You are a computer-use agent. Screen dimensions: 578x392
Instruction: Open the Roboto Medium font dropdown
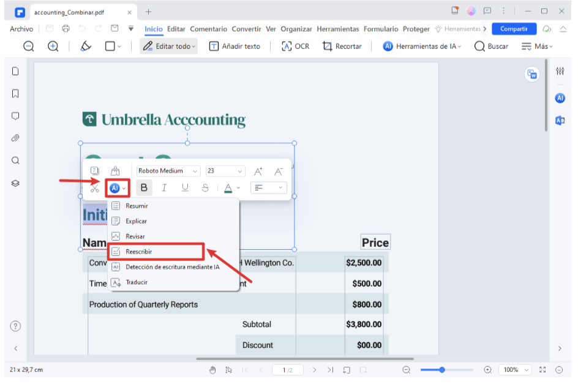pos(168,171)
